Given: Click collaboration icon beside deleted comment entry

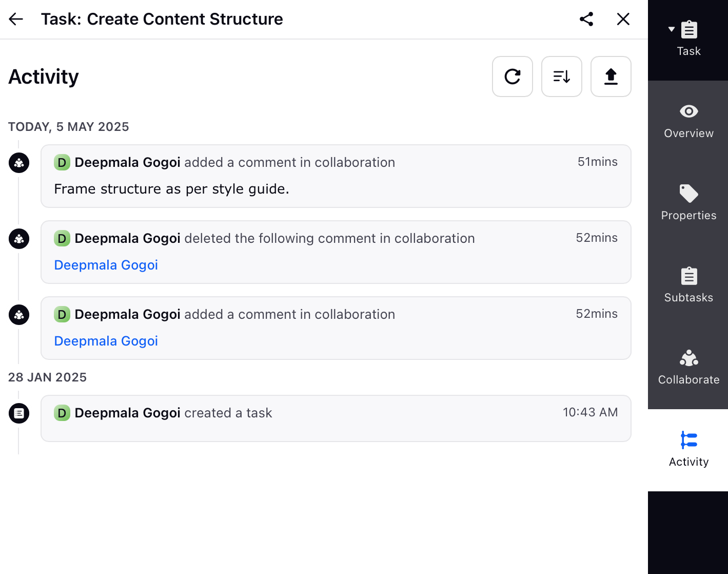Looking at the screenshot, I should point(19,239).
